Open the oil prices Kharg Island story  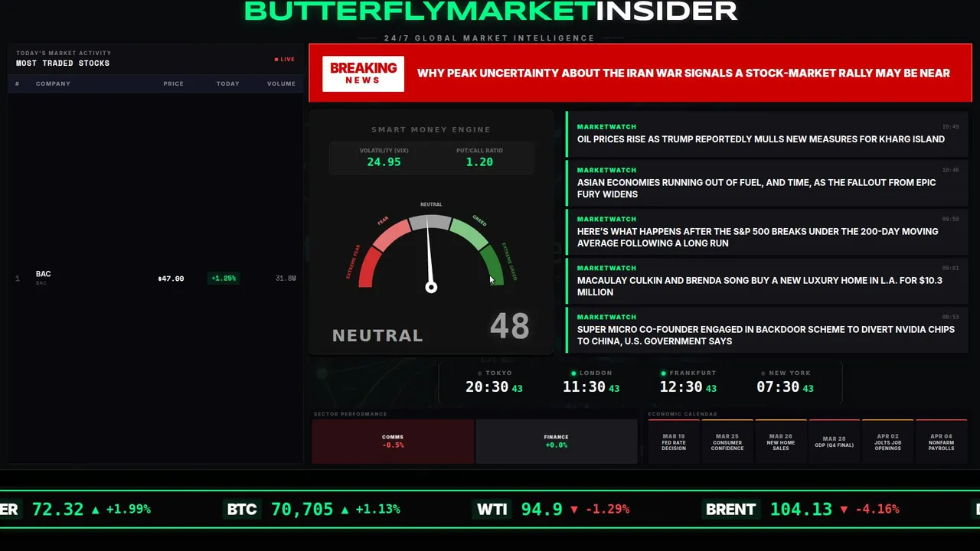767,133
